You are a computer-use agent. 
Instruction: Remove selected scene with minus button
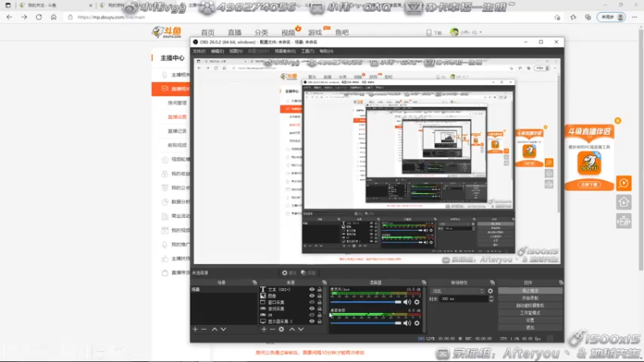(x=204, y=329)
